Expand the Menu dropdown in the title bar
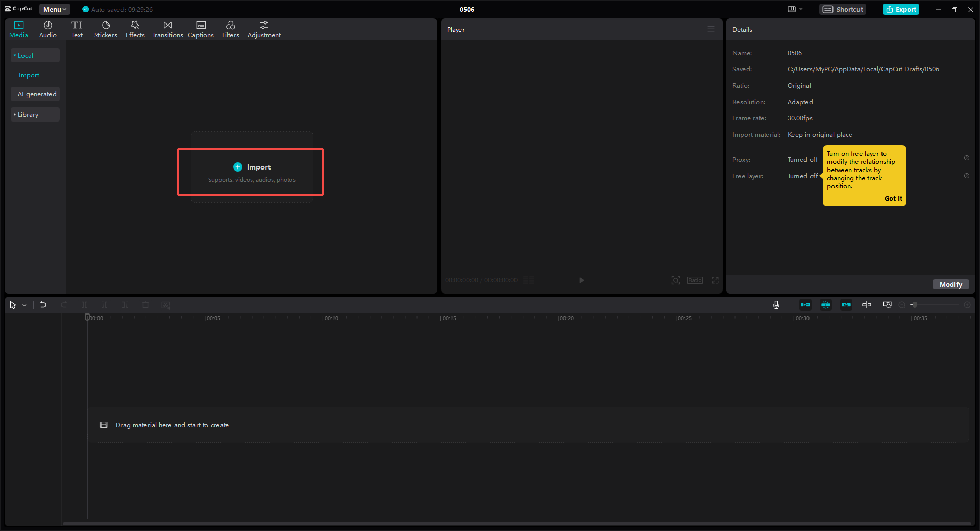Screen dimensions: 980x531 (x=54, y=9)
